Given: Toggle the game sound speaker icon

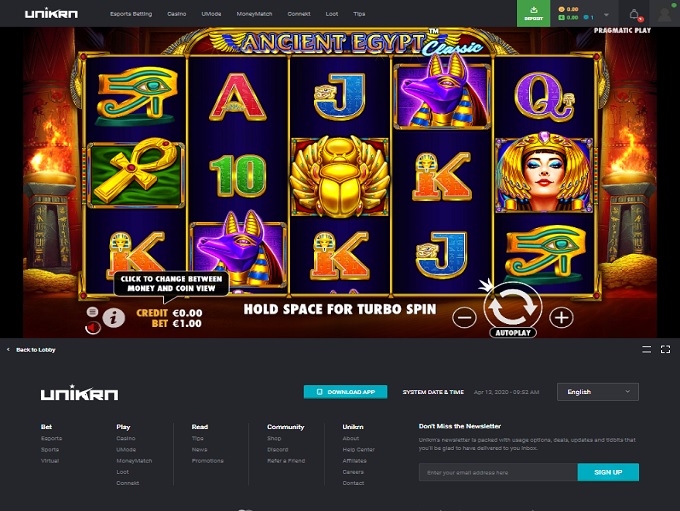Looking at the screenshot, I should pos(92,327).
